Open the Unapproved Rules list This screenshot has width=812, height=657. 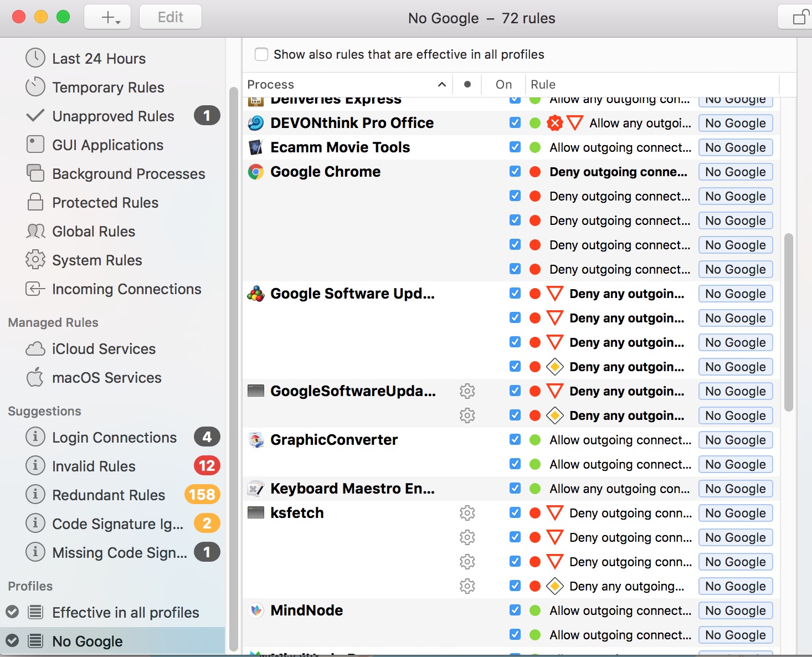click(x=113, y=116)
